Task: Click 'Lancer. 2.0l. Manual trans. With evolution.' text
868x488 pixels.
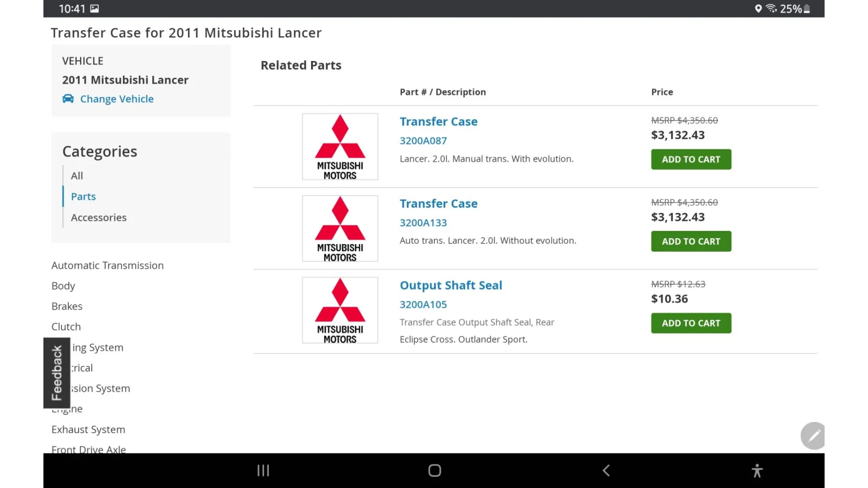Action: coord(487,159)
